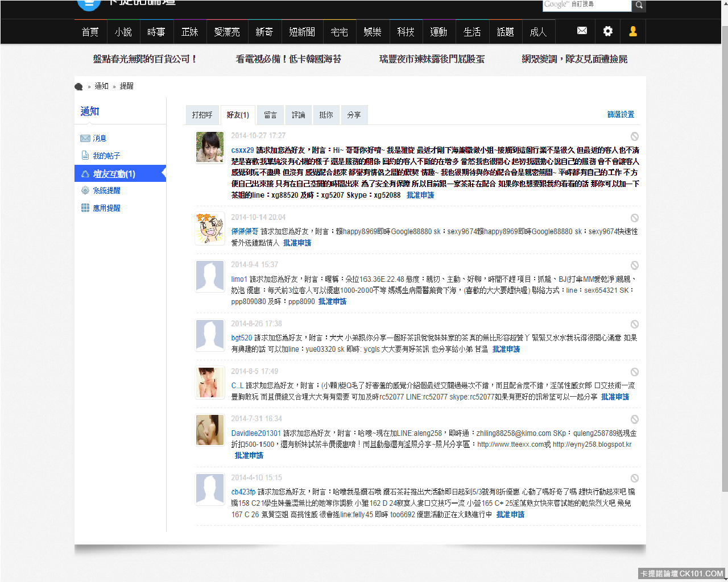Open 時事 in the top navigation
The image size is (728, 582).
(x=156, y=32)
